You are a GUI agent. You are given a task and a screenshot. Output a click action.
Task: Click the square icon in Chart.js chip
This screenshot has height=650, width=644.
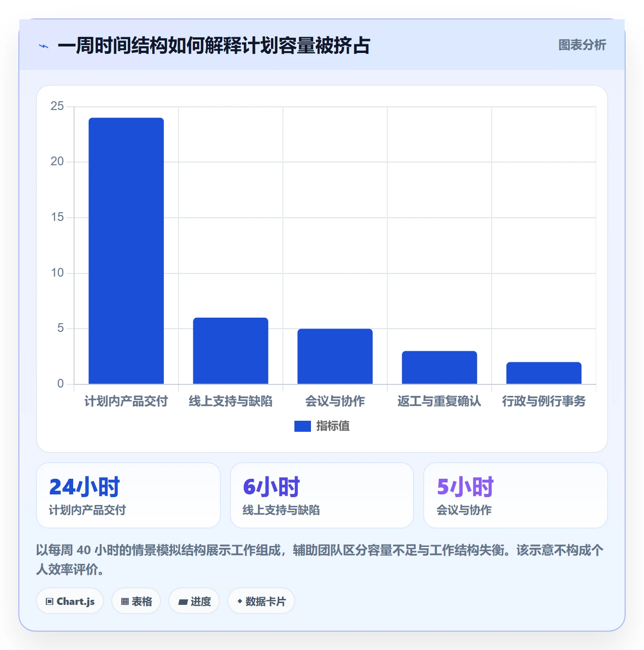[x=50, y=602]
